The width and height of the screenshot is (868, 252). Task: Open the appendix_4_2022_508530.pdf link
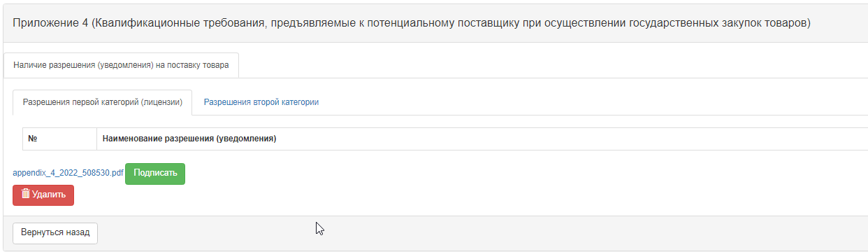click(x=68, y=172)
